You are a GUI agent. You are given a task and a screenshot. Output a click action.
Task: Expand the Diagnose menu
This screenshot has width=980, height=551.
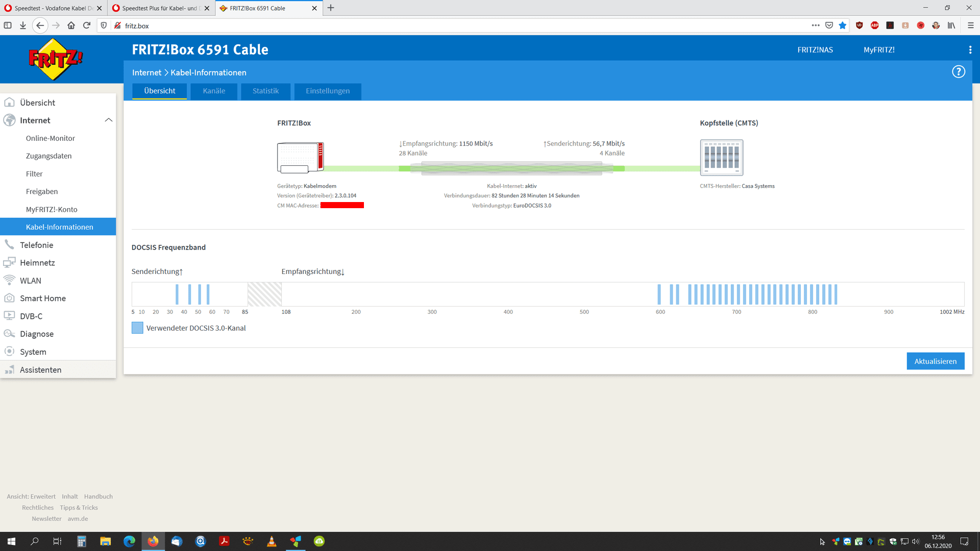pyautogui.click(x=58, y=334)
